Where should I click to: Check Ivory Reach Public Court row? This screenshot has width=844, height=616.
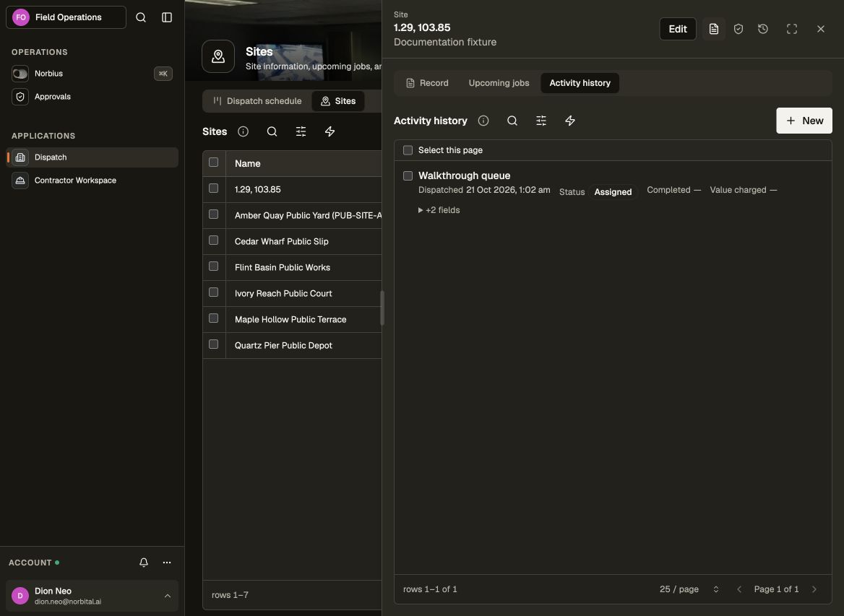(214, 292)
